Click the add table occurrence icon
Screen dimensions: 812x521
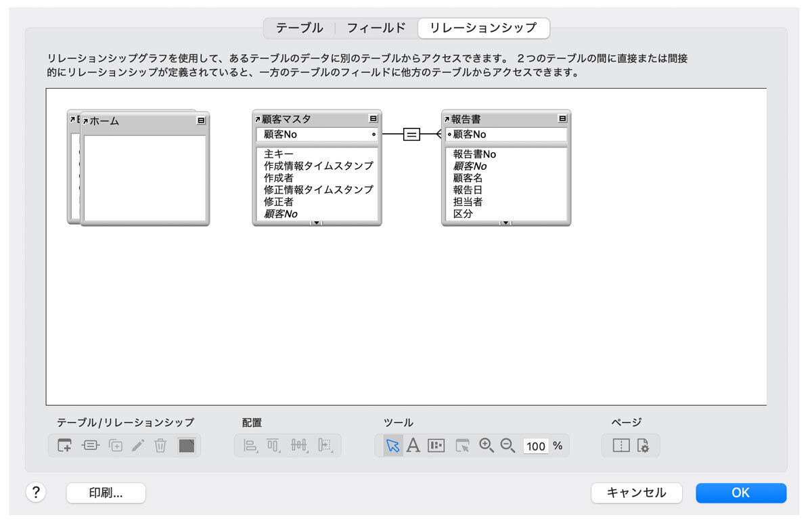[x=64, y=446]
